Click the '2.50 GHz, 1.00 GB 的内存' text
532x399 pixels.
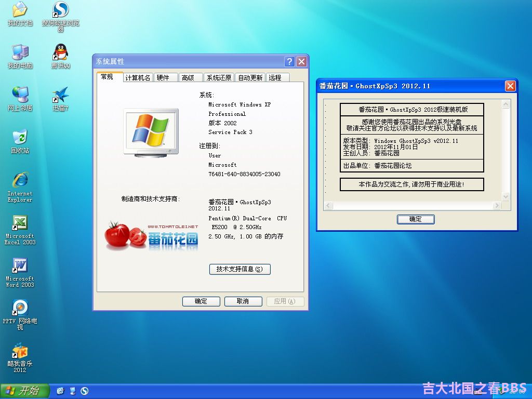[x=246, y=236]
